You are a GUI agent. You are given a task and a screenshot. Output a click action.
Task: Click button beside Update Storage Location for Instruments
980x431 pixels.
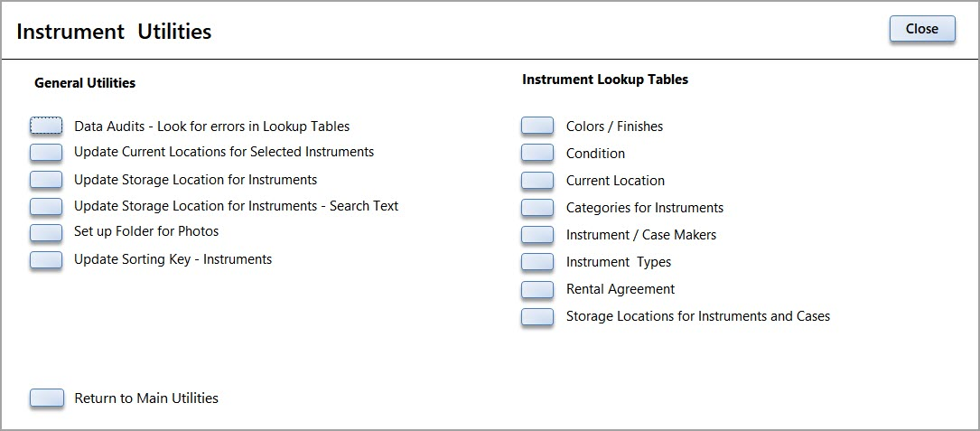[x=46, y=180]
